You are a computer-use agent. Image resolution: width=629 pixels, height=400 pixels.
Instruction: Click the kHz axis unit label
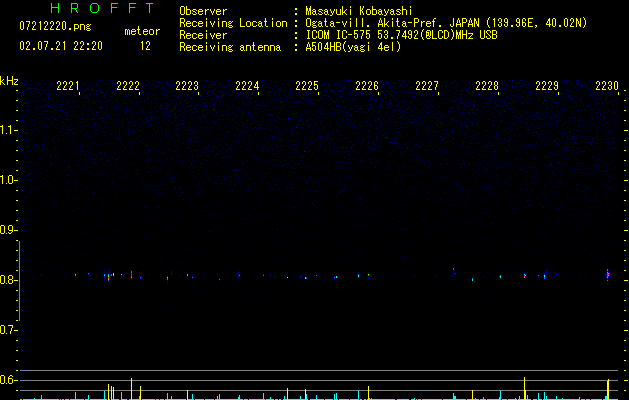click(x=9, y=81)
